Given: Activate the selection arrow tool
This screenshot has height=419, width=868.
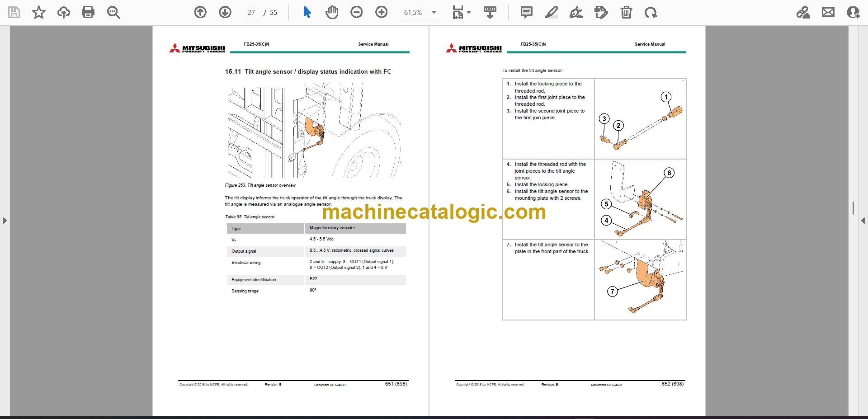Looking at the screenshot, I should click(x=307, y=12).
